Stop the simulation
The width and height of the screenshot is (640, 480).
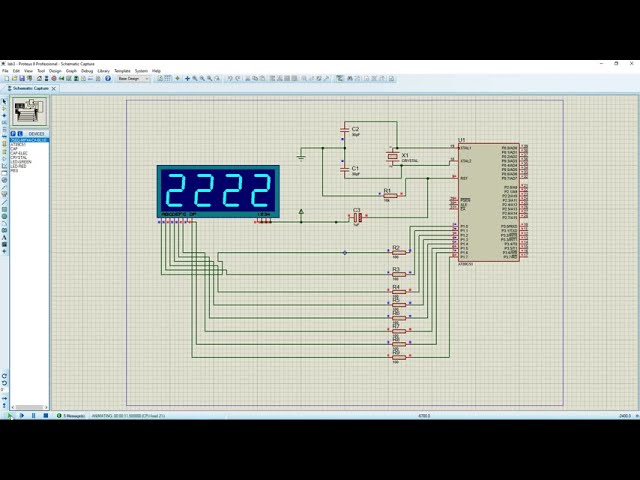click(46, 416)
